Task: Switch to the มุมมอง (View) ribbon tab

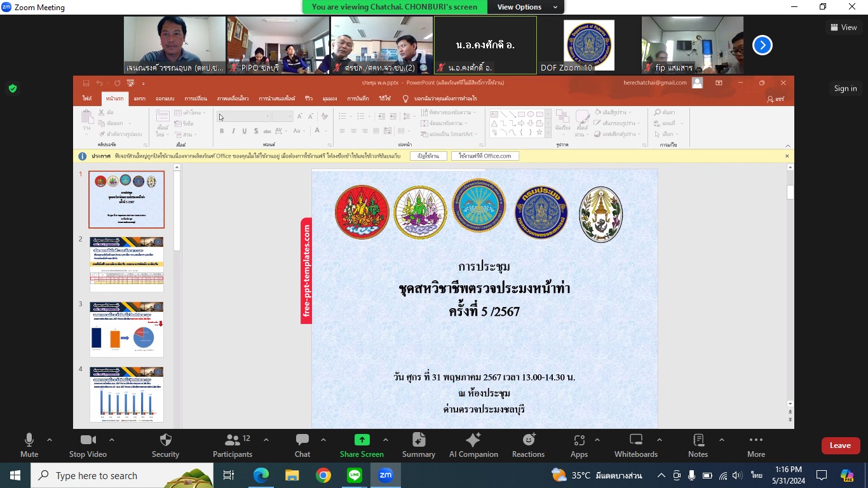Action: pos(330,98)
